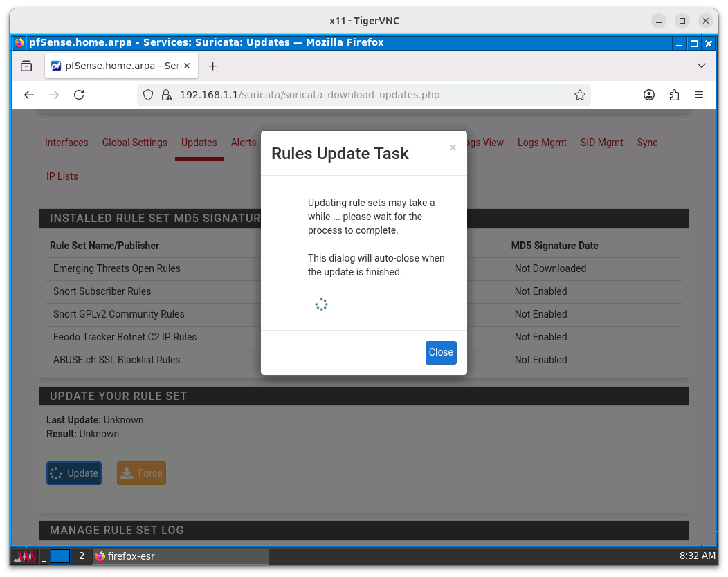Select the blue workspace 1 pager box

click(60, 556)
